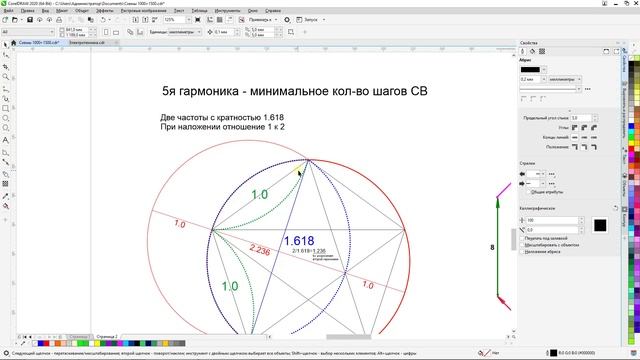Click the calligraphic reset arrow button
This screenshot has width=640, height=360.
[x=616, y=208]
